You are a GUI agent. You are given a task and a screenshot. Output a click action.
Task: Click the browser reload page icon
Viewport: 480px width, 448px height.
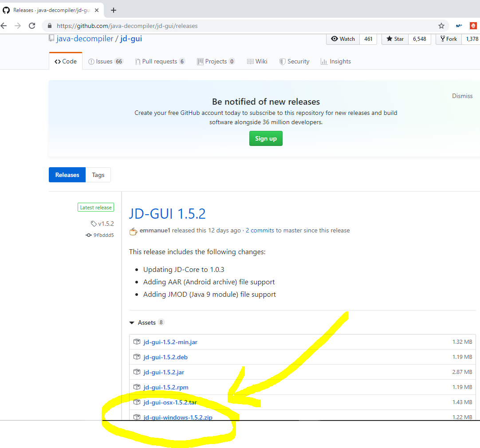tap(32, 26)
